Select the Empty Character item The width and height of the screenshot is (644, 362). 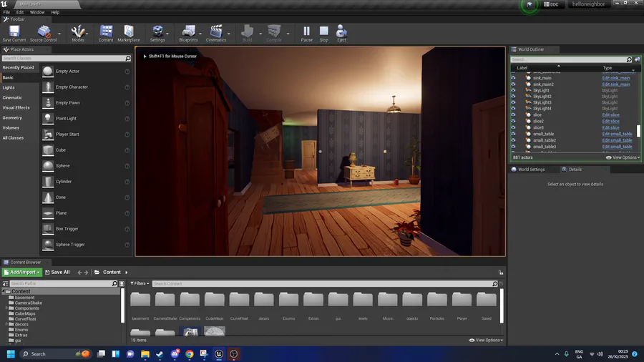[86, 87]
